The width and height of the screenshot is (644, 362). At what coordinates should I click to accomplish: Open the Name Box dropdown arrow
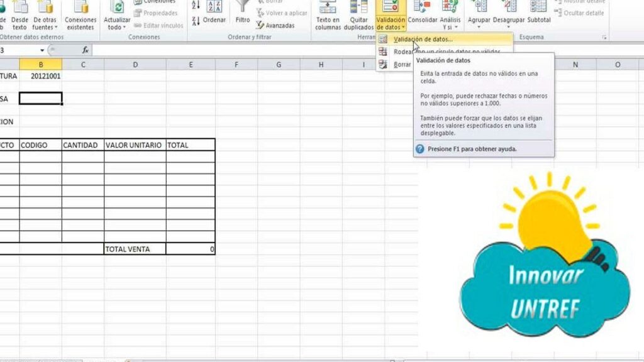coord(42,50)
